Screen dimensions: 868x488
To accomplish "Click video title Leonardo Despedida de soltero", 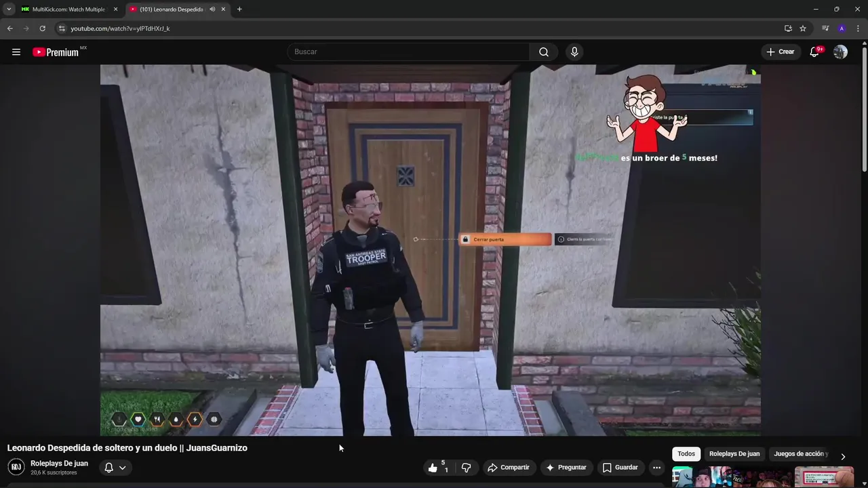I will 127,448.
